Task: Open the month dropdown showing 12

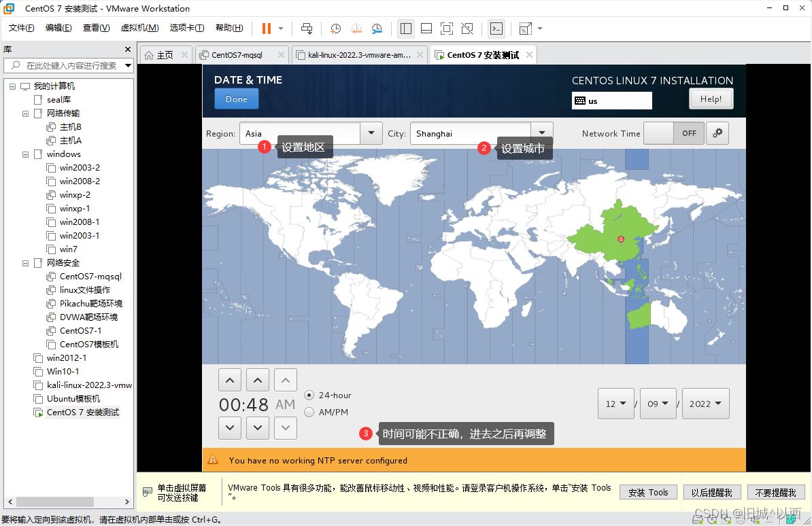Action: pyautogui.click(x=615, y=403)
